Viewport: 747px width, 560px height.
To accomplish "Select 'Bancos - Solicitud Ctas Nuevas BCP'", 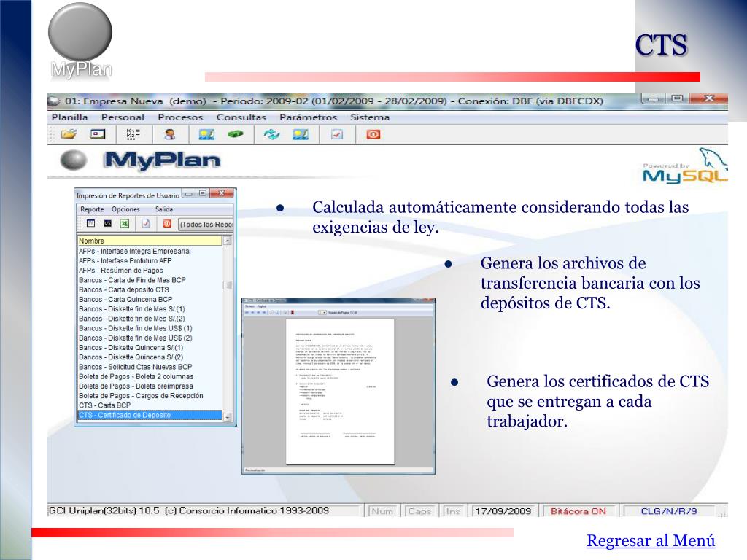I will (150, 367).
